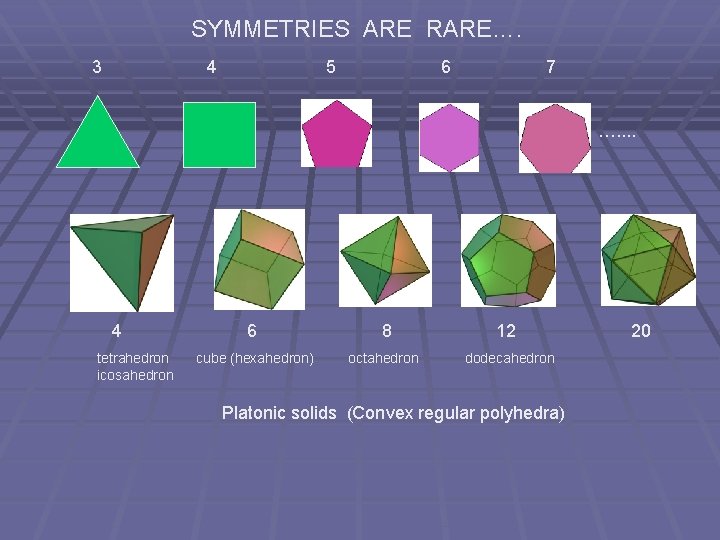This screenshot has height=540, width=720.
Task: Click the face count 6 under the cube
Action: coord(252,331)
